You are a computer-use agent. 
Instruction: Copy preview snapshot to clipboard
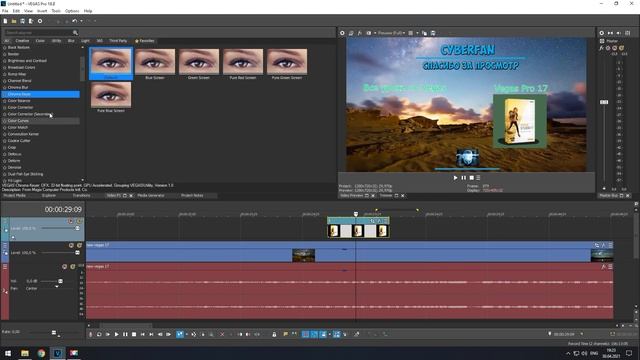coord(424,33)
